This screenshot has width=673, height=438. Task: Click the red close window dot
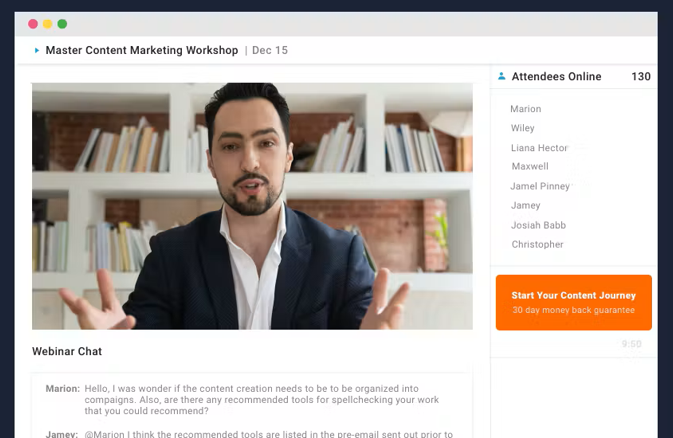point(33,24)
